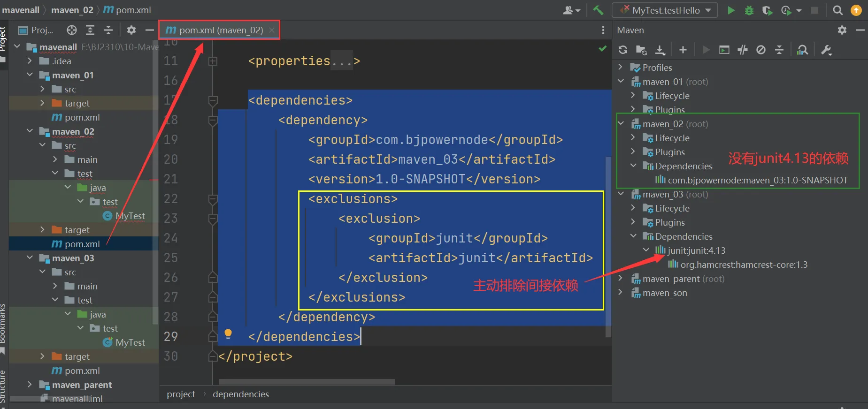The height and width of the screenshot is (409, 868).
Task: Select org.hamcrest:hamcrest-core:1.3 dependency
Action: coord(744,265)
